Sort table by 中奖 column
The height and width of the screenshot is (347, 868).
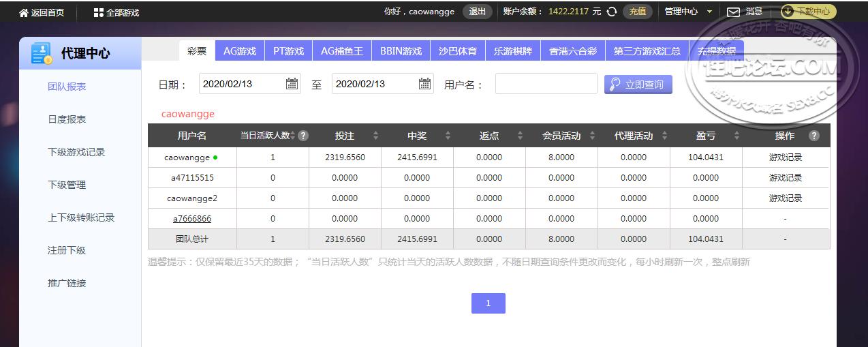[448, 136]
